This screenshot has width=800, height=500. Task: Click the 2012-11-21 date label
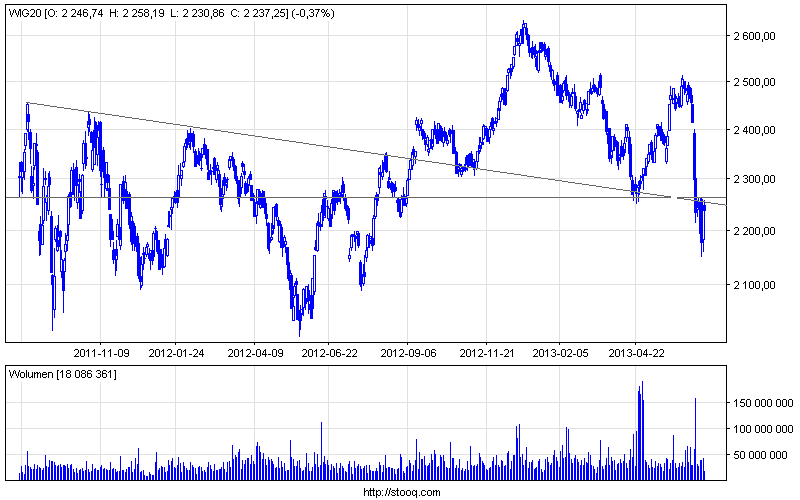[487, 353]
